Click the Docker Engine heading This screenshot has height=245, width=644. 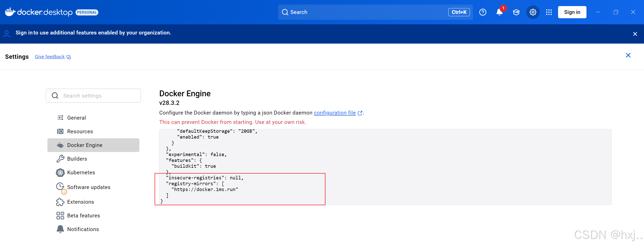[x=185, y=93]
